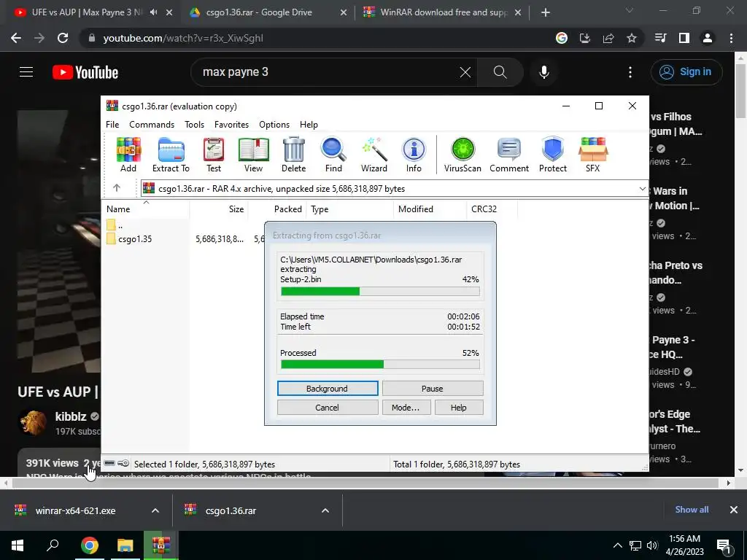This screenshot has width=747, height=560.
Task: Click Show all downloads link
Action: pos(692,510)
